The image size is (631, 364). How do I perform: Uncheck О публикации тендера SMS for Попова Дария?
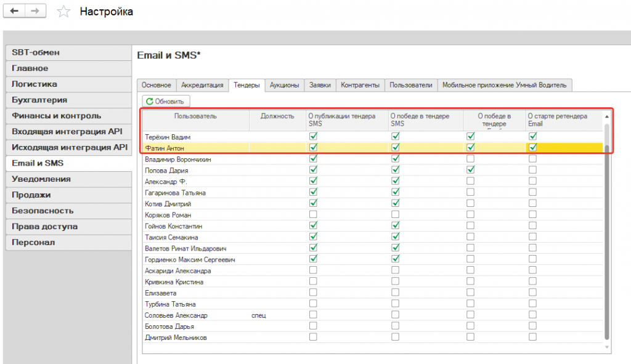pyautogui.click(x=313, y=170)
